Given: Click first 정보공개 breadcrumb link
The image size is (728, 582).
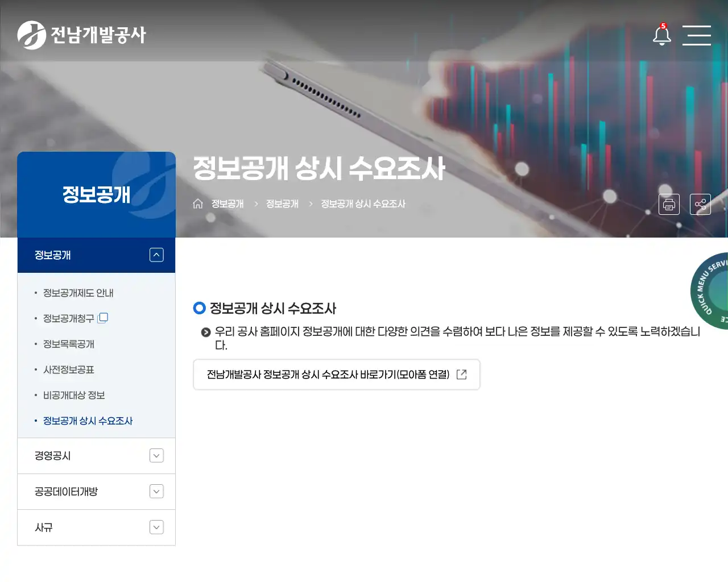Looking at the screenshot, I should 227,203.
